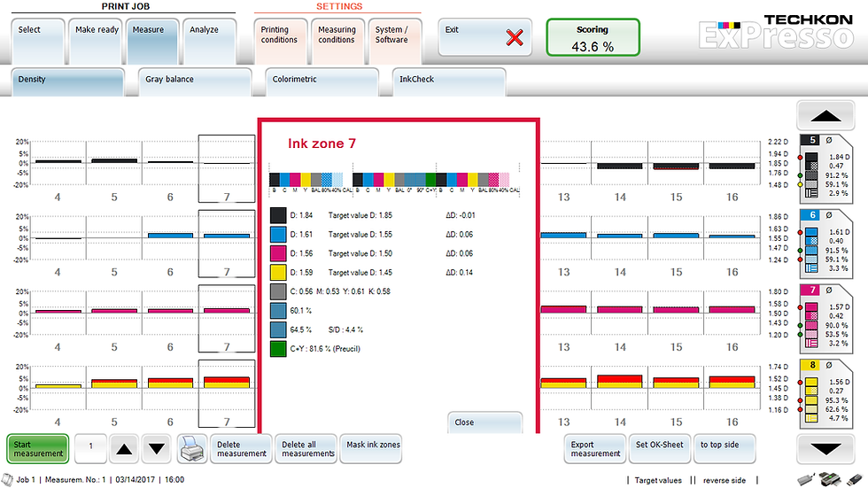Screen dimensions: 868x488
Task: Click magenta solid density patch 1.57 D
Action: point(811,307)
